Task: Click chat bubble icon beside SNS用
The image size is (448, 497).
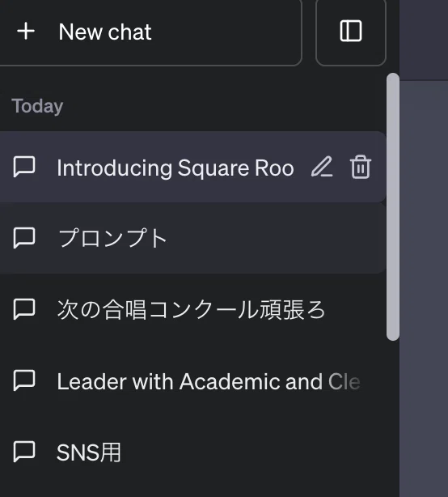Action: click(x=24, y=452)
